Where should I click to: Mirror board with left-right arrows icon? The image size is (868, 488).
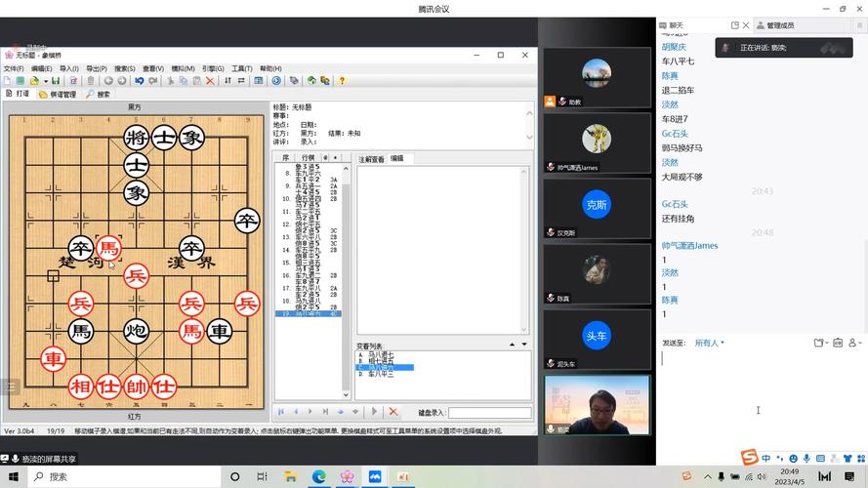[241, 81]
